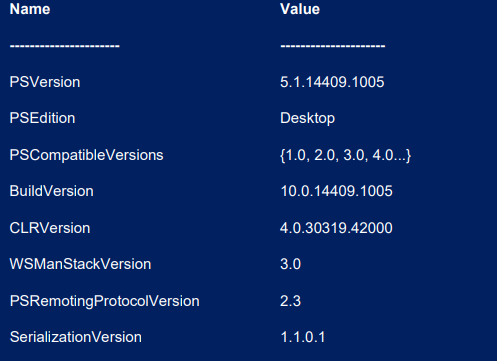Click the 10.0.14409.1005 build value

pyautogui.click(x=336, y=191)
